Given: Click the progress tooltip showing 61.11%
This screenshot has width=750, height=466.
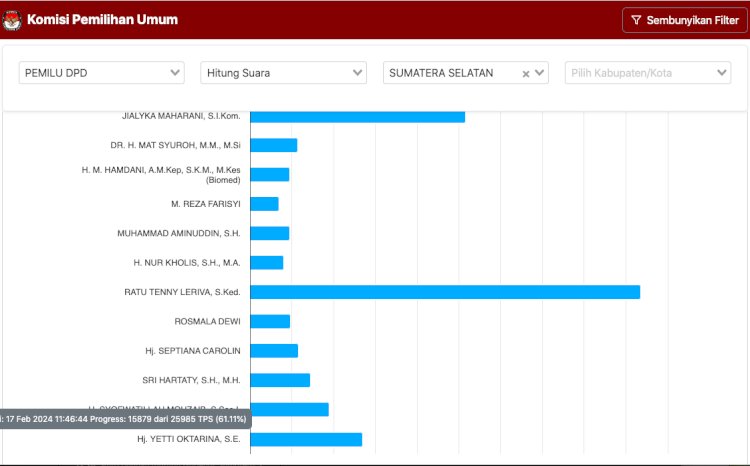Looking at the screenshot, I should (125, 419).
